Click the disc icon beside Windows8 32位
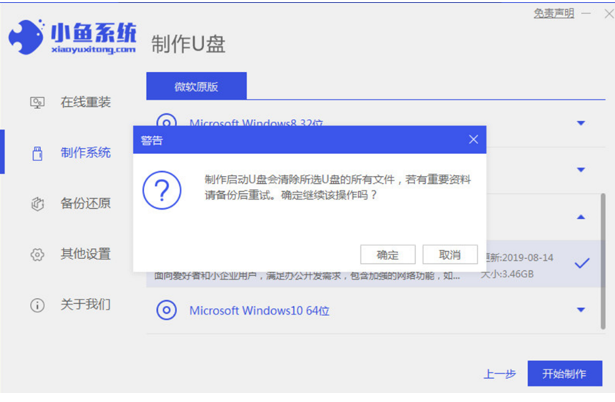The width and height of the screenshot is (615, 402). [x=166, y=123]
